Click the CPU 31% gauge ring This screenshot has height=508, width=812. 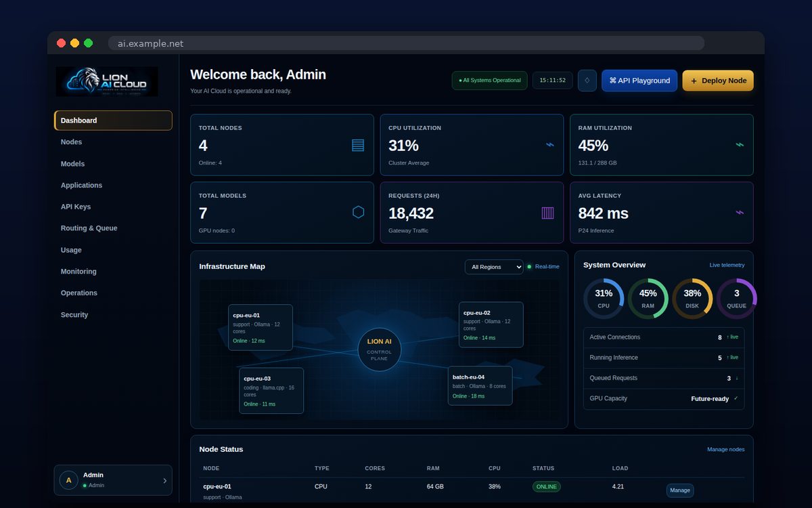(604, 299)
